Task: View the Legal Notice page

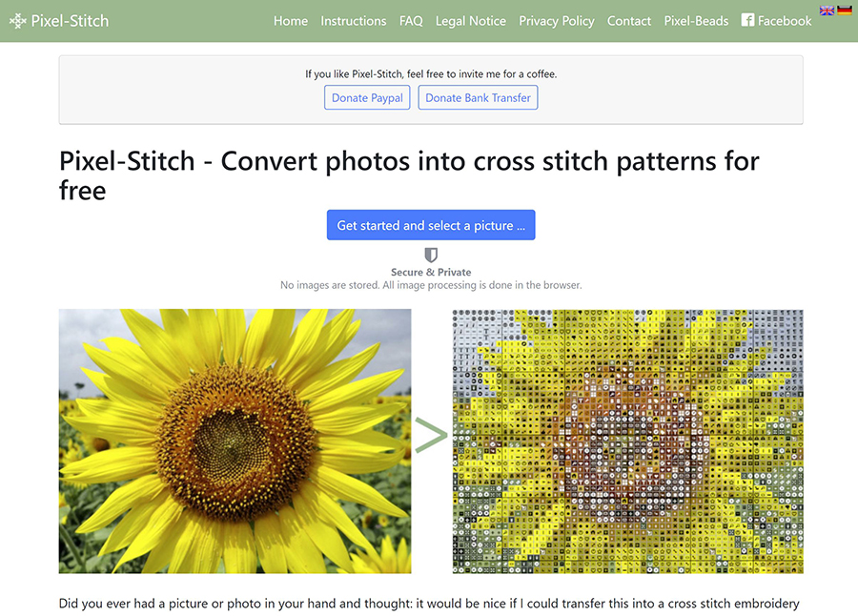Action: [471, 21]
